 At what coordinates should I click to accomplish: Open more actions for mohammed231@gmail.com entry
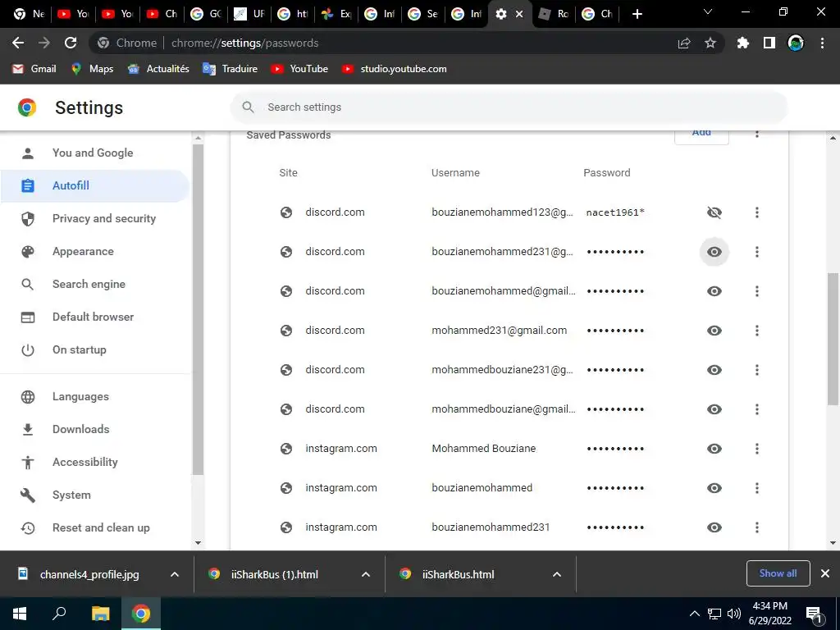pos(757,331)
